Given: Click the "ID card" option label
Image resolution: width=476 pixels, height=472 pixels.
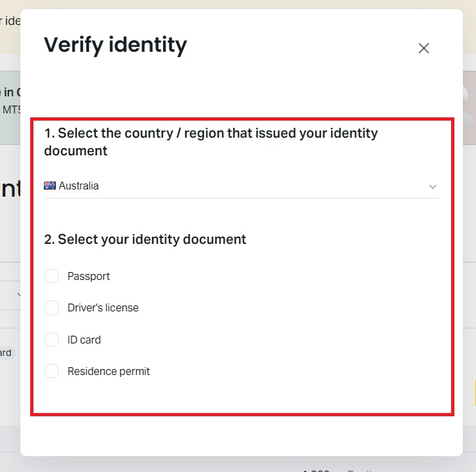Looking at the screenshot, I should pyautogui.click(x=84, y=340).
